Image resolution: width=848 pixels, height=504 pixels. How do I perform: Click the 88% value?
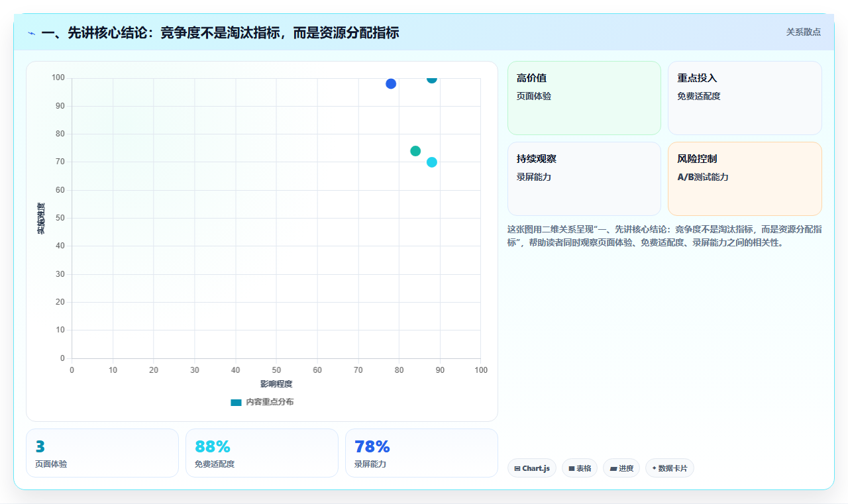213,446
